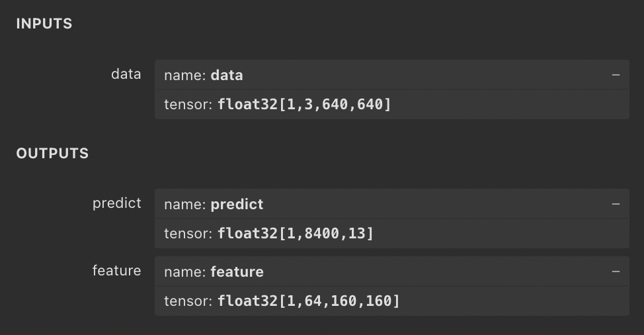Collapse the predict output details
Screen dimensions: 644x335
(616, 204)
